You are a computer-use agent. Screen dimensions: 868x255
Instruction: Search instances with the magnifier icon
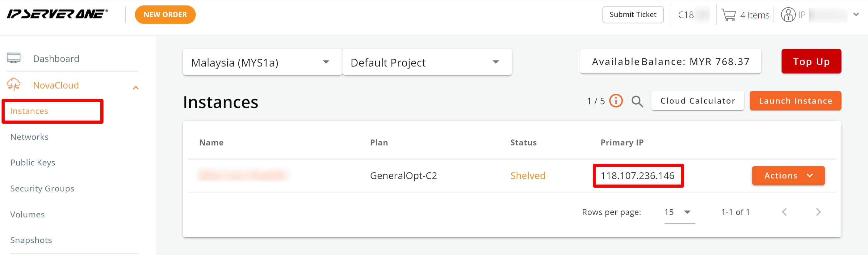click(637, 101)
